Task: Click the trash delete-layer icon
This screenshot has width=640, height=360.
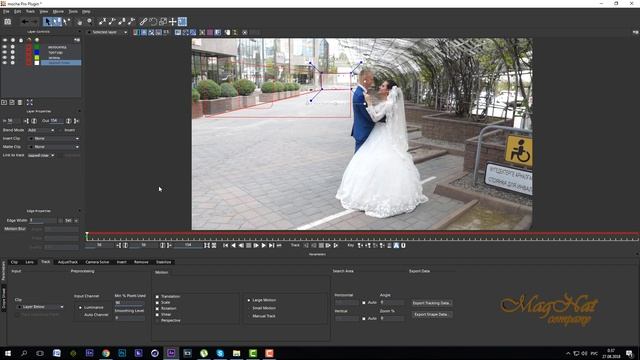Action: pos(20,102)
